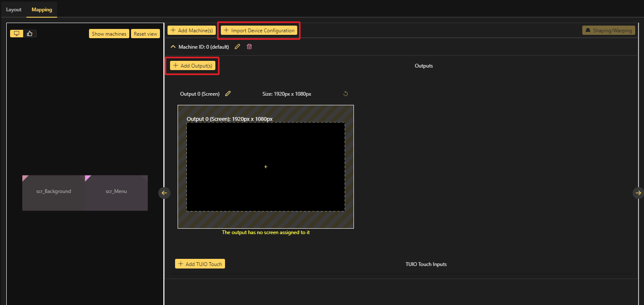Click the Reset view button

click(x=145, y=34)
